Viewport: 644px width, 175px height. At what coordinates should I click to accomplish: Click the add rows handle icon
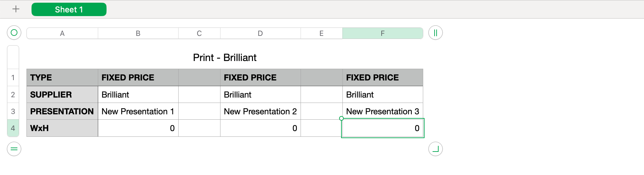14,149
